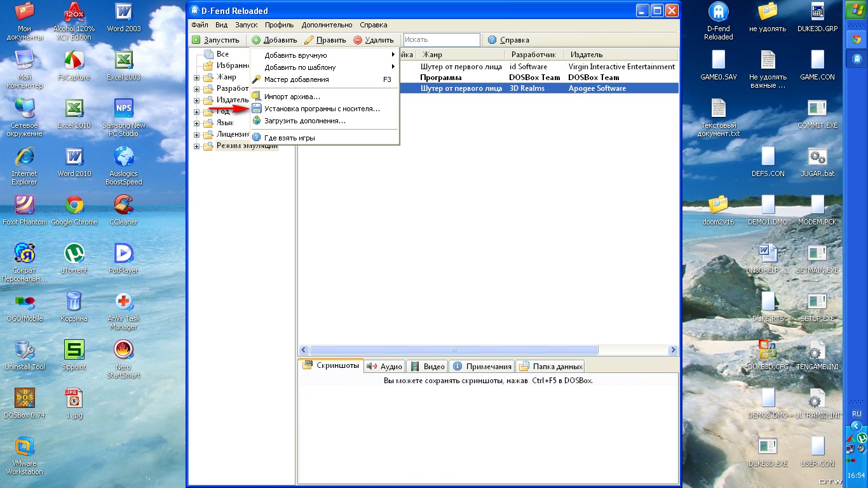This screenshot has width=868, height=488.
Task: Select Все in the tree
Action: tap(222, 55)
